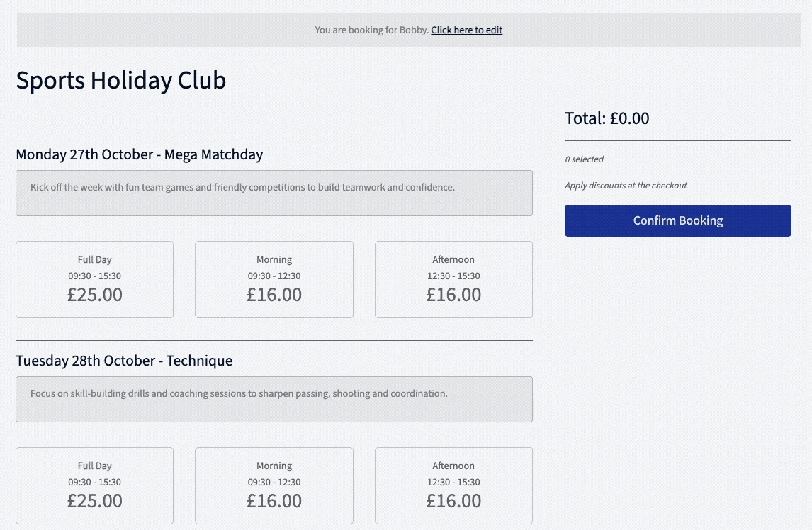Click the Monday 27th October Mega Matchday heading

[x=139, y=154]
